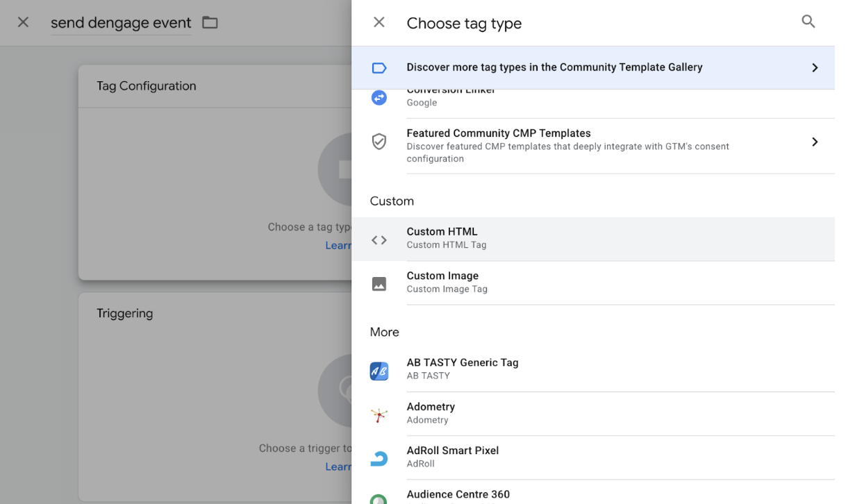This screenshot has width=846, height=504.
Task: Click the CMP templates description text
Action: pos(568,153)
